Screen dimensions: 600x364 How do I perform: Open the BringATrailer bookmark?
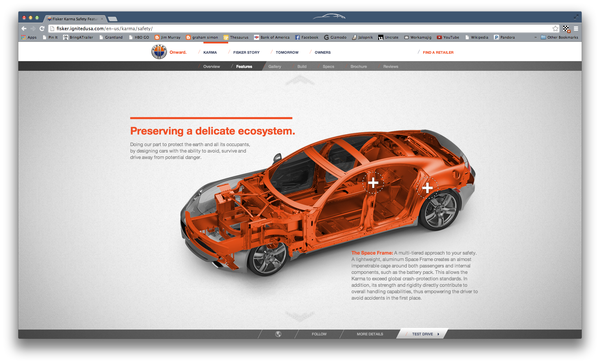(x=78, y=37)
